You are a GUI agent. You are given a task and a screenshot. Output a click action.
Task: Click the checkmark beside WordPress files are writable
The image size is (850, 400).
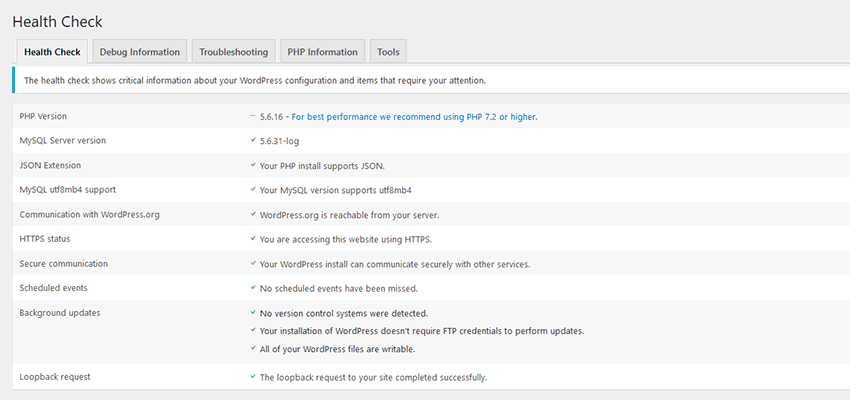point(253,348)
